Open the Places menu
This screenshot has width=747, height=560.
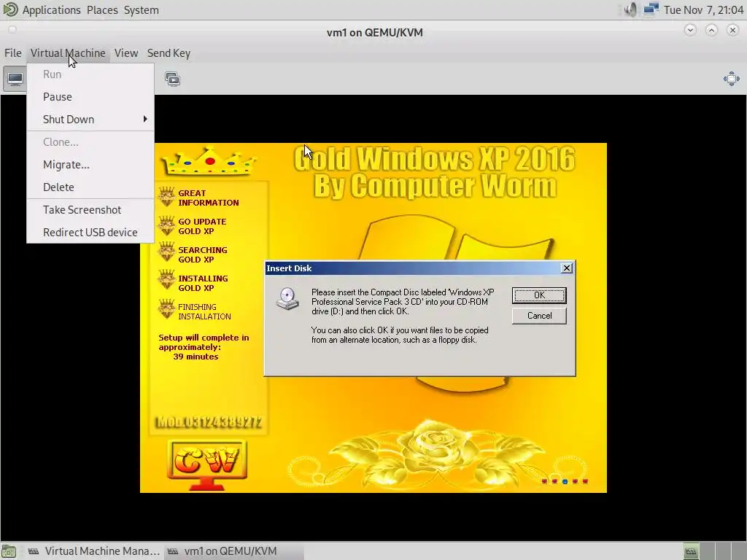[102, 10]
